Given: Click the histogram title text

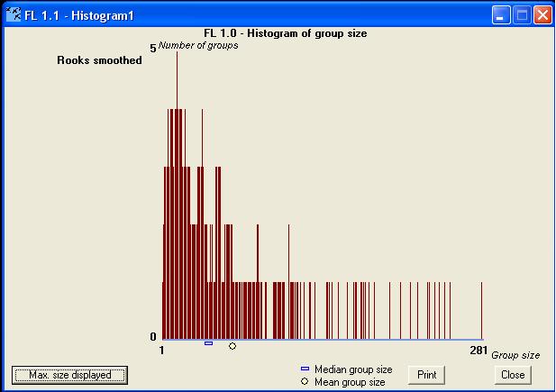Looking at the screenshot, I should pos(286,33).
